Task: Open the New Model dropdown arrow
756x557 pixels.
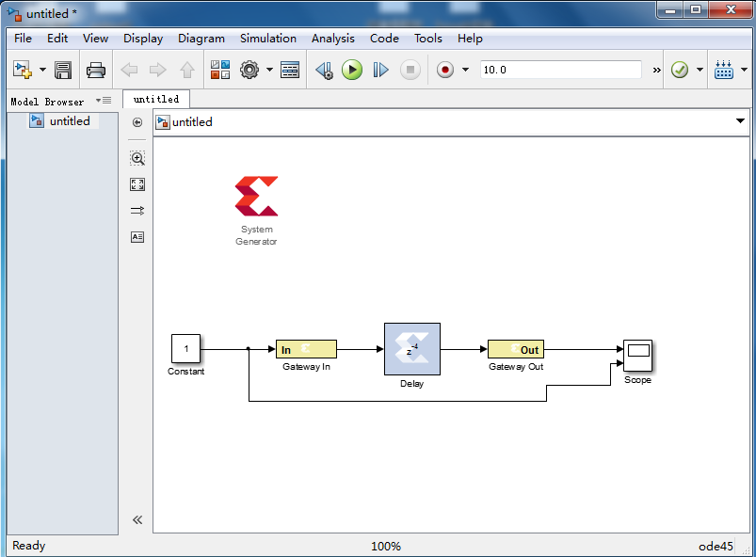Action: pyautogui.click(x=42, y=70)
